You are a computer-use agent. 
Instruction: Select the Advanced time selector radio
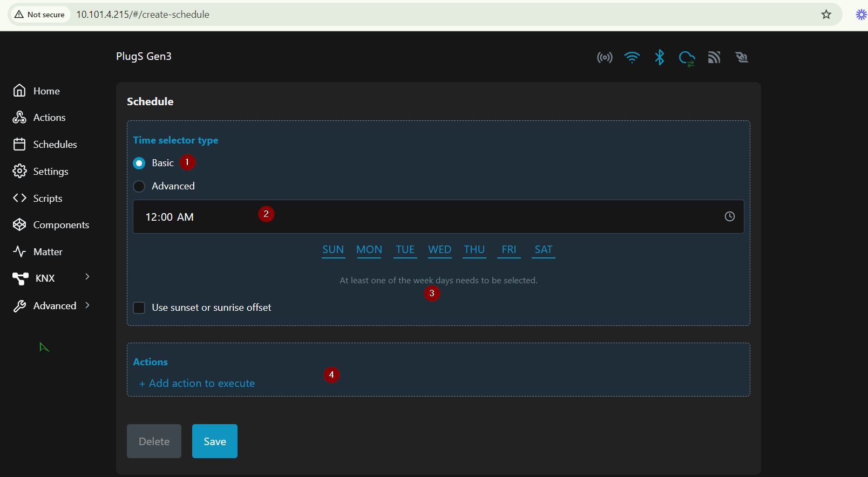pyautogui.click(x=139, y=186)
